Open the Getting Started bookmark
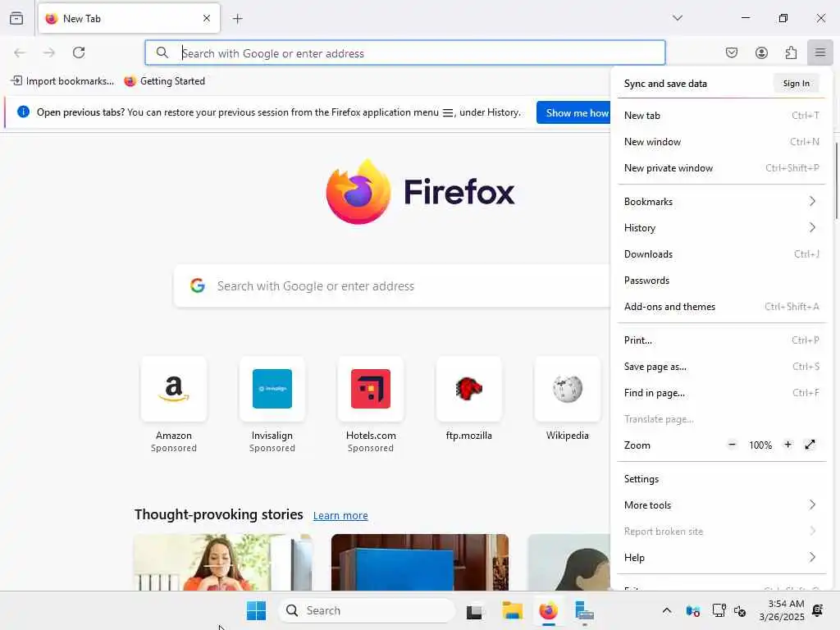The width and height of the screenshot is (840, 630). (x=164, y=81)
